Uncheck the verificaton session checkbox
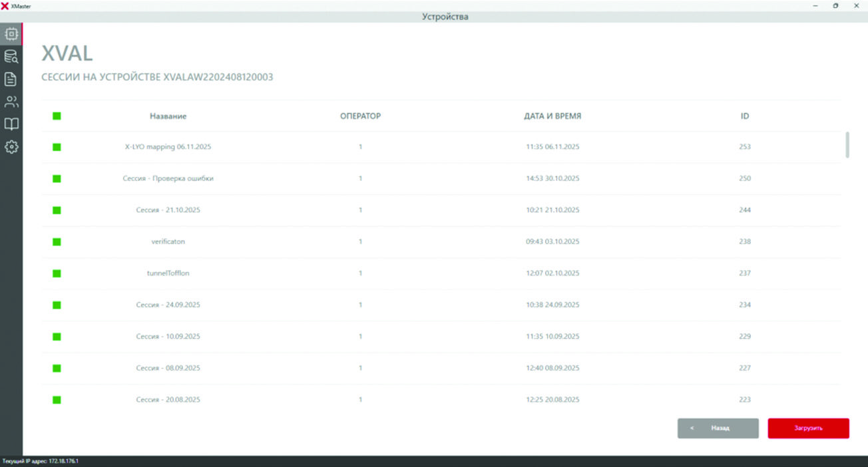Viewport: 868px width, 467px height. pos(57,241)
